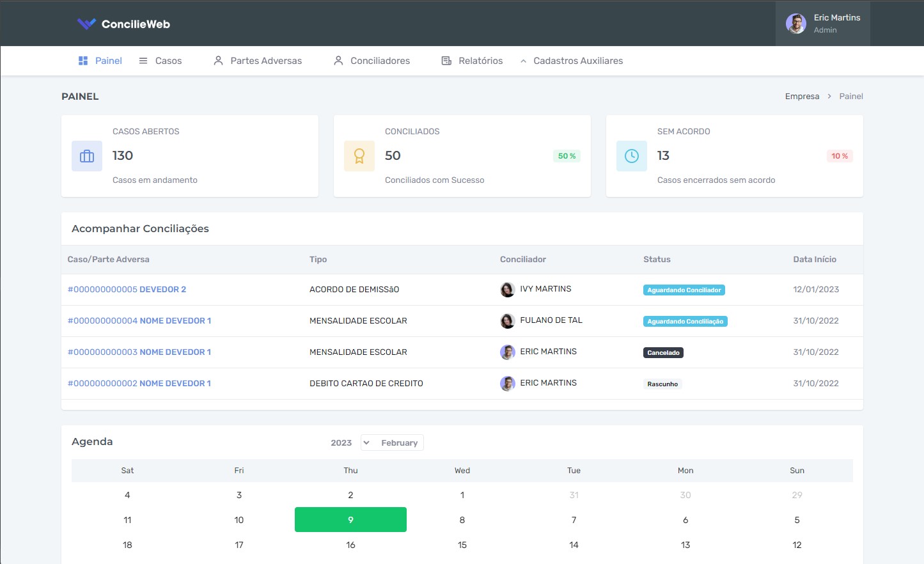Click the Caso/Parte Adversa column header
This screenshot has height=564, width=924.
109,260
